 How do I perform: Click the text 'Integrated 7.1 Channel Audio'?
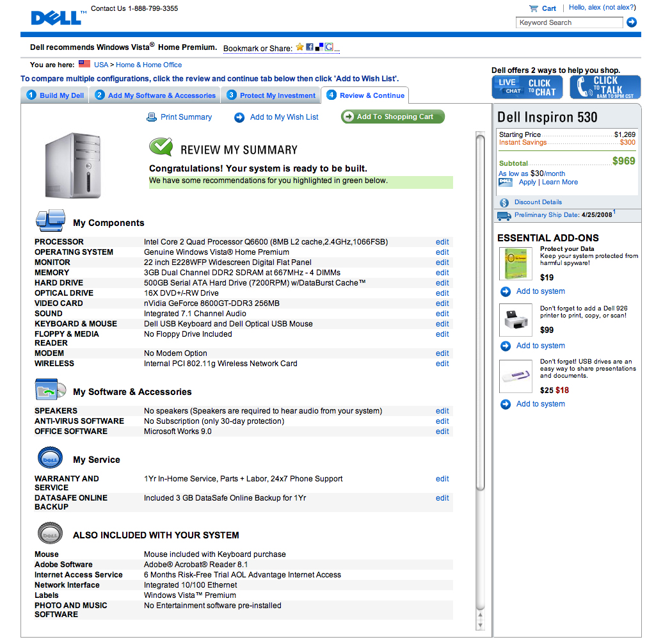point(195,314)
